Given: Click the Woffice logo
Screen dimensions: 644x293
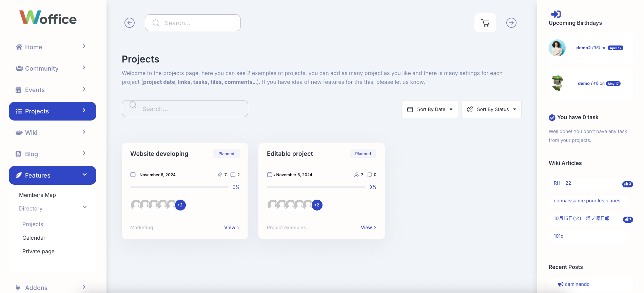Looking at the screenshot, I should (x=48, y=17).
